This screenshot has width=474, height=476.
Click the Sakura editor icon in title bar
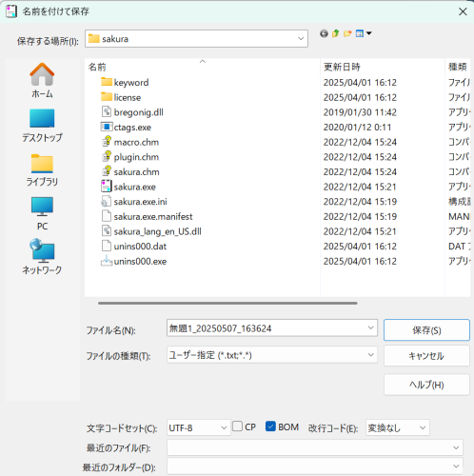click(x=11, y=11)
